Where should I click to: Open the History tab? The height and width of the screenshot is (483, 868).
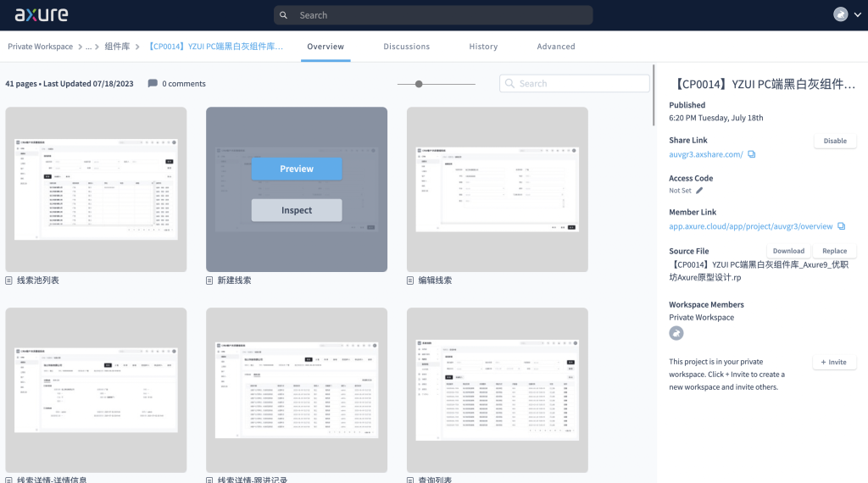483,47
